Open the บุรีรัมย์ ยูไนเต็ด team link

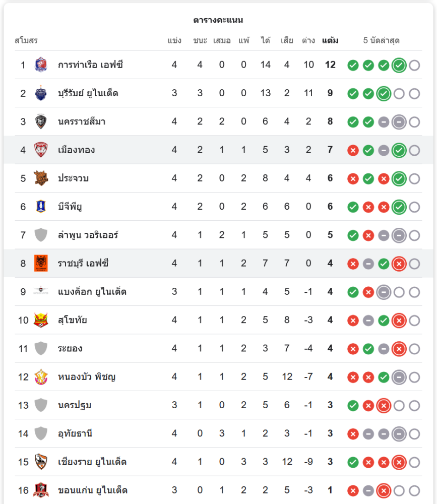(88, 93)
